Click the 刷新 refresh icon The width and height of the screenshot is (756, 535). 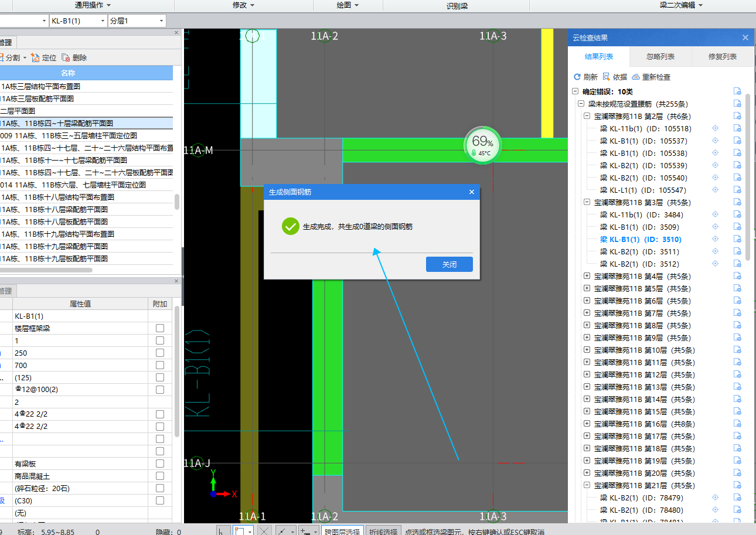(577, 77)
